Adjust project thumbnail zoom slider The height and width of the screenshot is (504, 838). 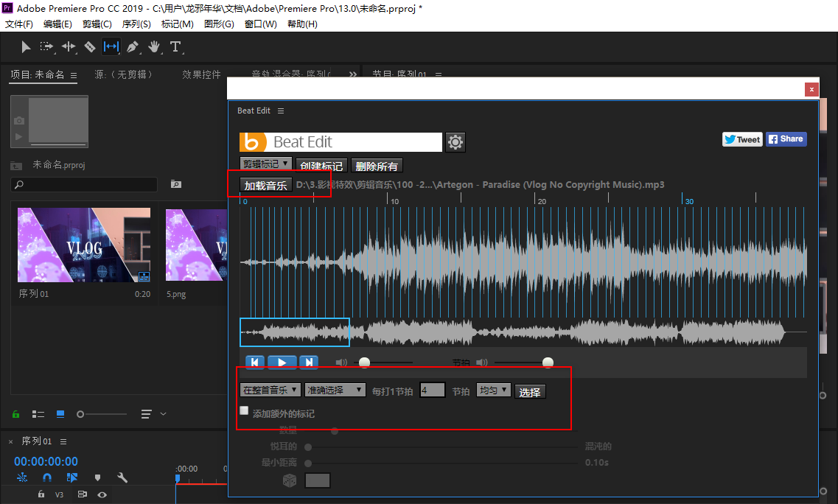click(x=80, y=414)
